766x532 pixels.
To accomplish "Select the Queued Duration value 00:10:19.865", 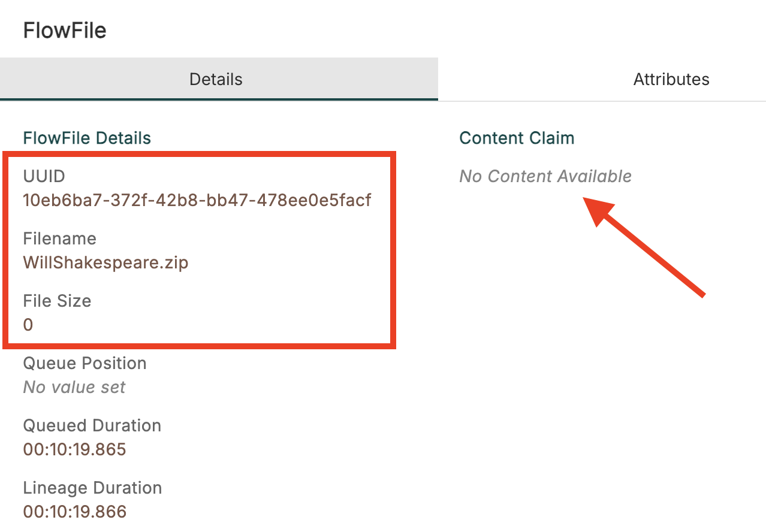I will (x=75, y=449).
